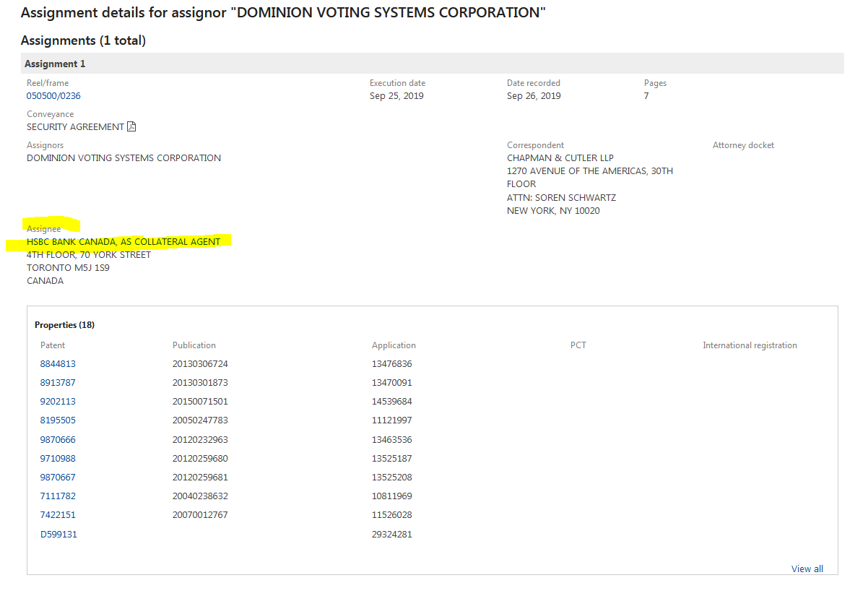
Task: Select publication number 20120232963
Action: coord(200,440)
